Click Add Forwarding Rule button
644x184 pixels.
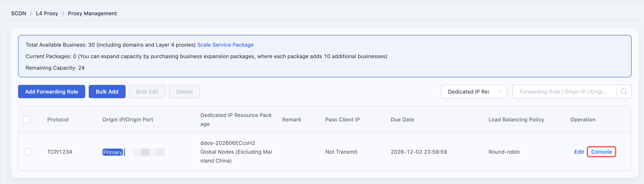[x=51, y=92]
